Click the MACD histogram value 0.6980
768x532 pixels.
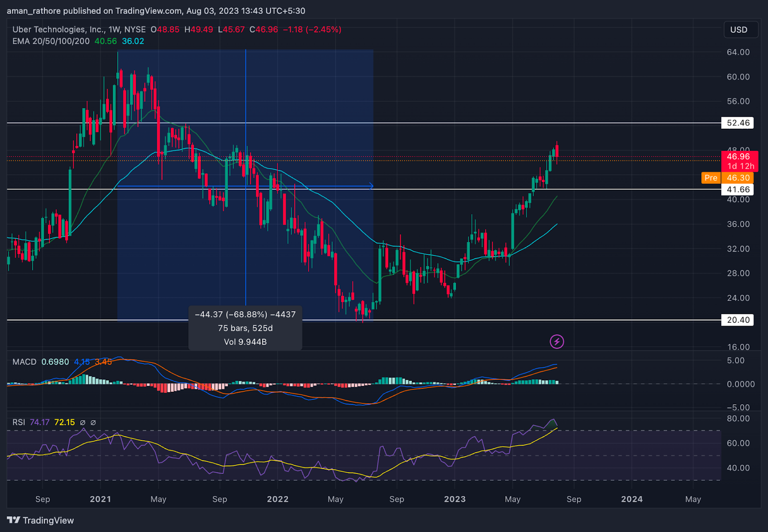[x=55, y=362]
